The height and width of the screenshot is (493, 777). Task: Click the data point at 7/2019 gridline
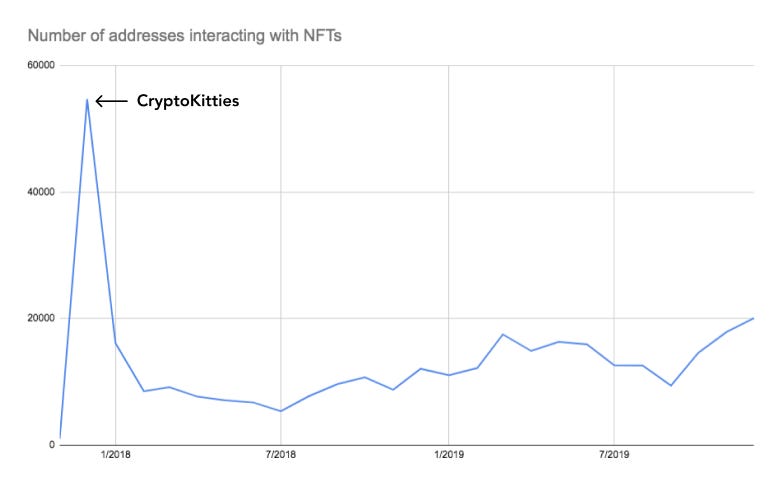[x=614, y=365]
